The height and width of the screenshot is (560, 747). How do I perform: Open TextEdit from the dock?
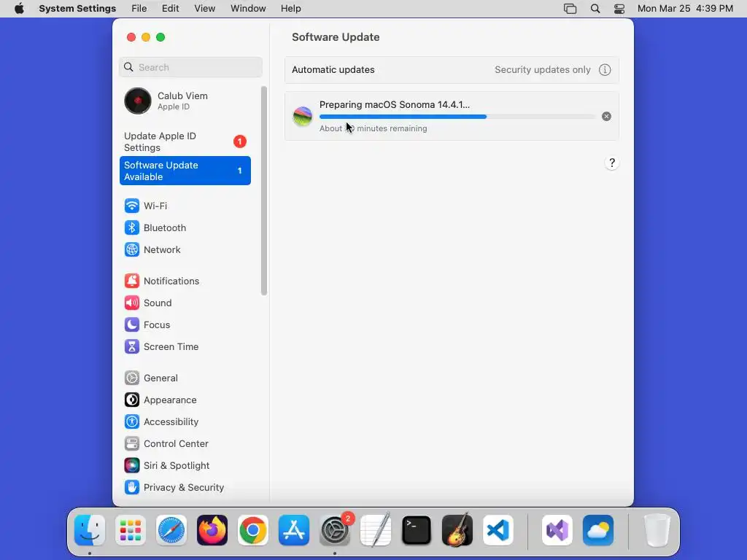pos(376,530)
